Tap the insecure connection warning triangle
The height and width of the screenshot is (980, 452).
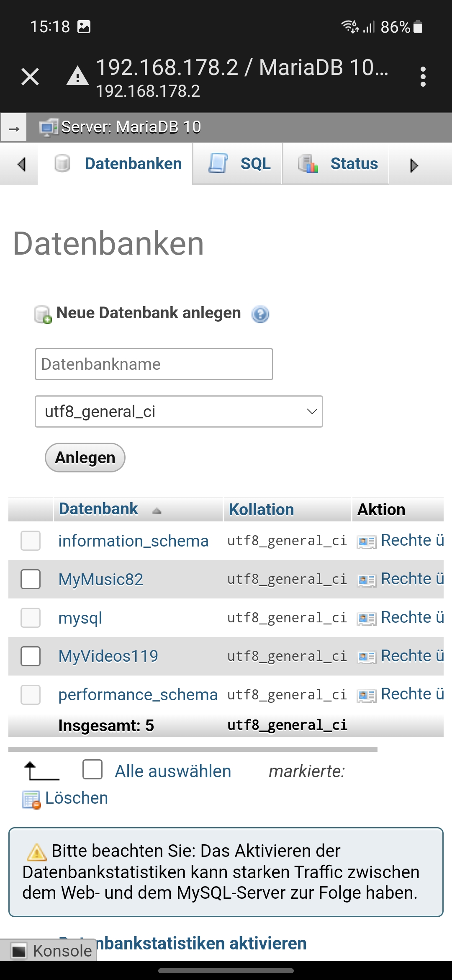click(x=77, y=77)
